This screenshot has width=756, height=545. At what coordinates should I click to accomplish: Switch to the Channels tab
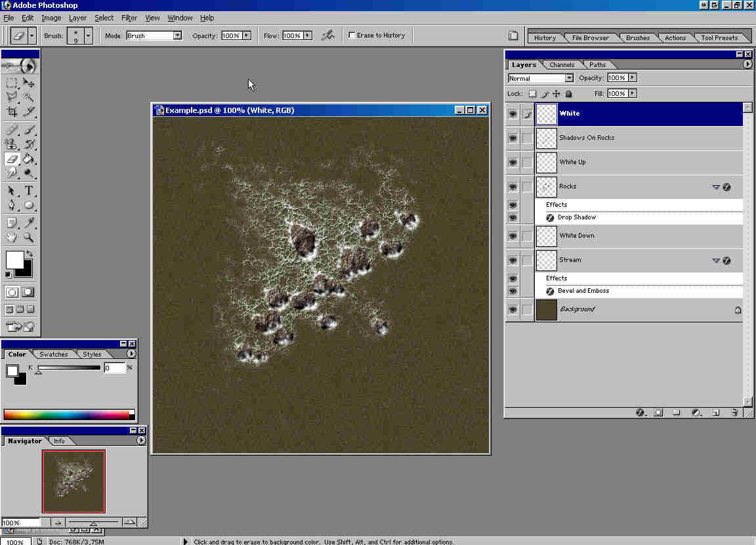(562, 65)
